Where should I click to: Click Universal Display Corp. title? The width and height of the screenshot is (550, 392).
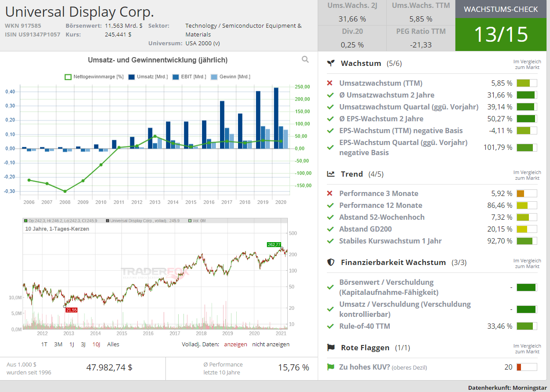coord(80,11)
